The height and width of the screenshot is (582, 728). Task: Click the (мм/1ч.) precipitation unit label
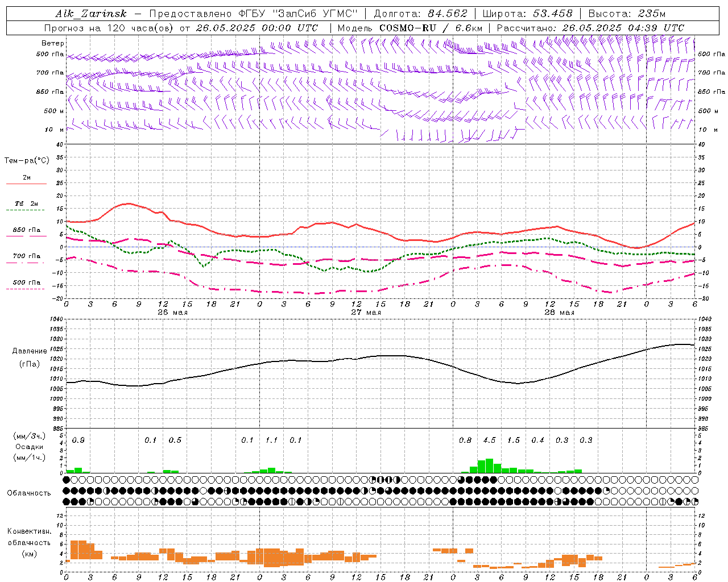pos(28,458)
